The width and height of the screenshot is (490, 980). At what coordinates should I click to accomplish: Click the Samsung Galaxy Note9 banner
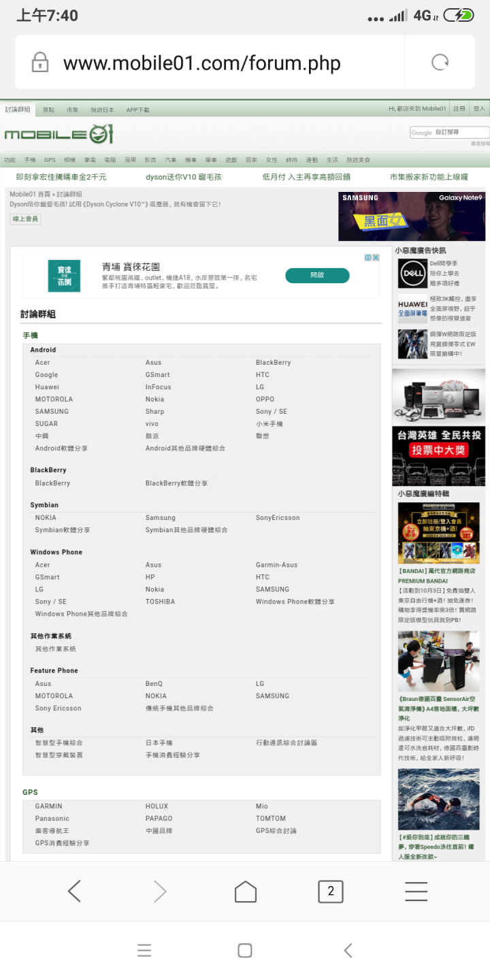[x=412, y=216]
